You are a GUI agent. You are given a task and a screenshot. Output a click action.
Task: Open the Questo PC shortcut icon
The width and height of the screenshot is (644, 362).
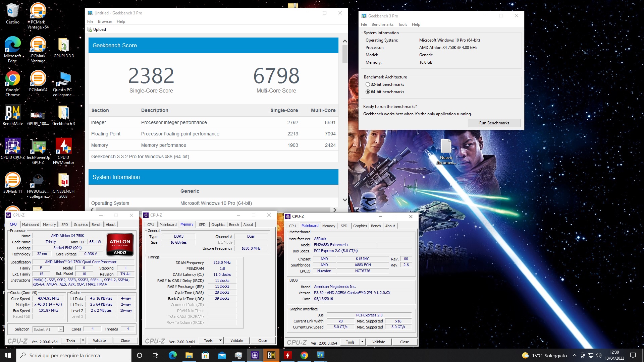(63, 83)
